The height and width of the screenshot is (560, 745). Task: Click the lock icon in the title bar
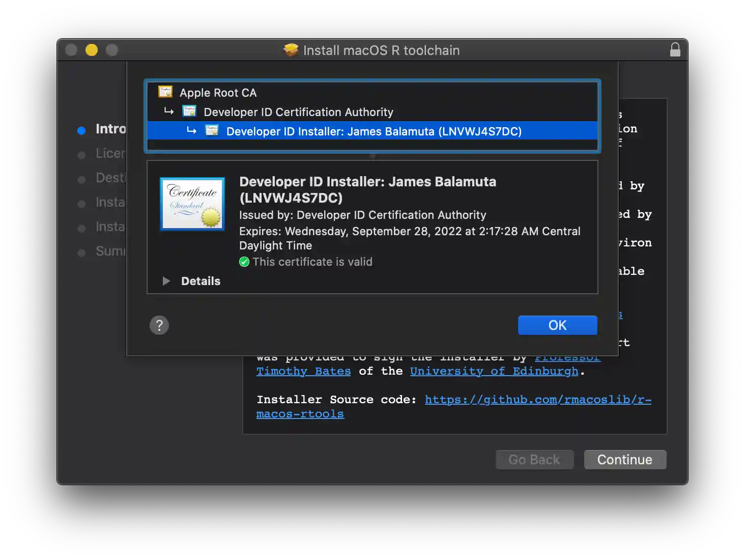[x=675, y=50]
